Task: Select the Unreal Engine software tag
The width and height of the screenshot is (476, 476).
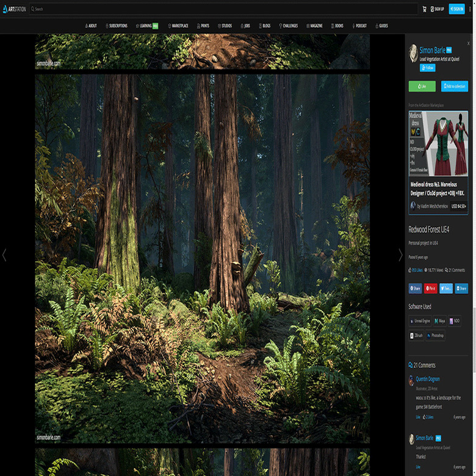Action: click(420, 321)
